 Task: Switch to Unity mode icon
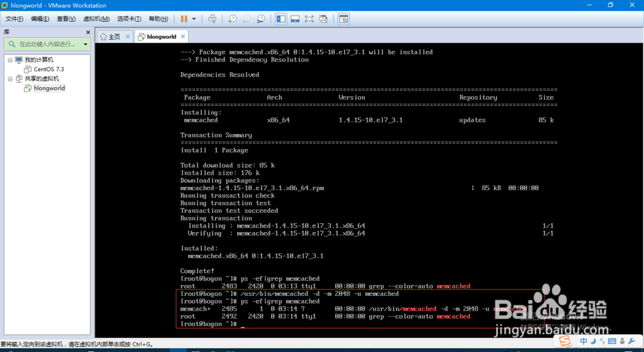[x=324, y=19]
